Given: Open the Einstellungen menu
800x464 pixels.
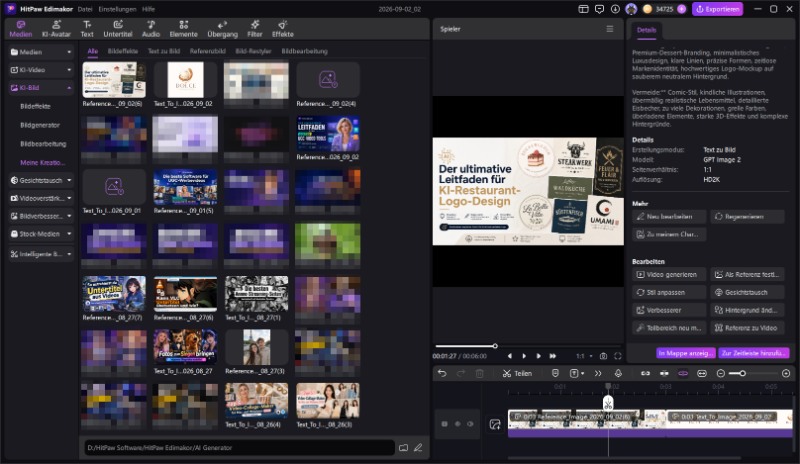Looking at the screenshot, I should [x=117, y=9].
